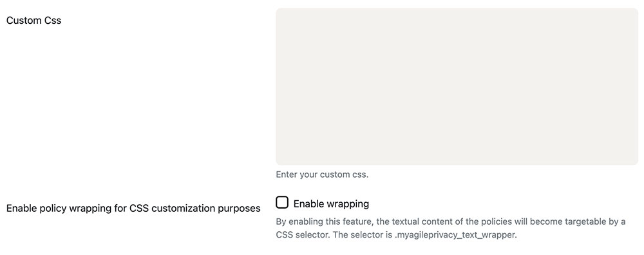Image resolution: width=644 pixels, height=255 pixels.
Task: Tick the Enable wrapping checkbox
Action: [282, 202]
